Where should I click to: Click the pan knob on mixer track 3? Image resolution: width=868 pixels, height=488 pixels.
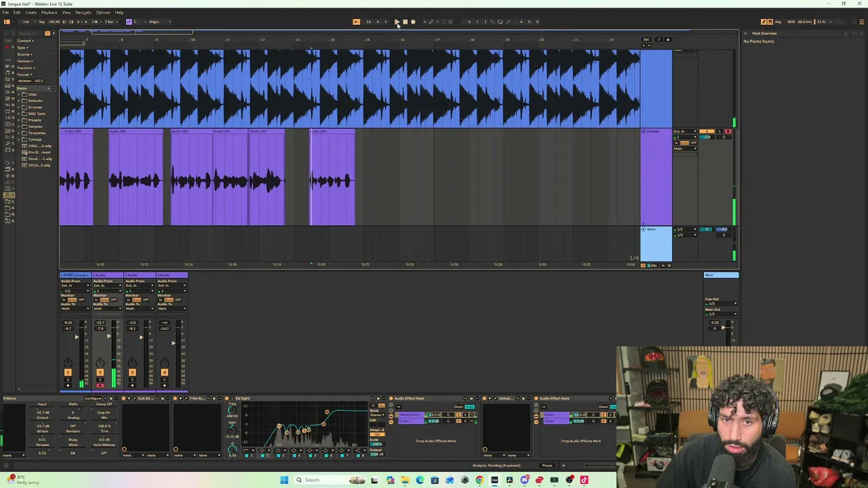pos(132,363)
